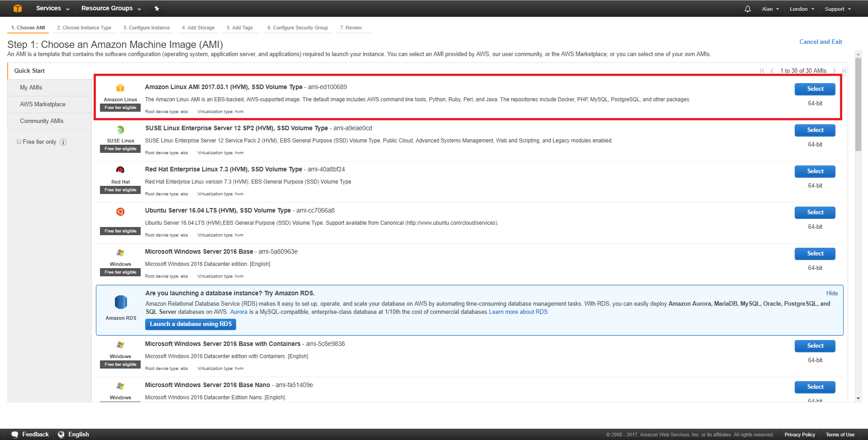Viewport: 868px width, 440px height.
Task: Click Windows logo for Server 2016 Base Nano
Action: click(x=120, y=386)
